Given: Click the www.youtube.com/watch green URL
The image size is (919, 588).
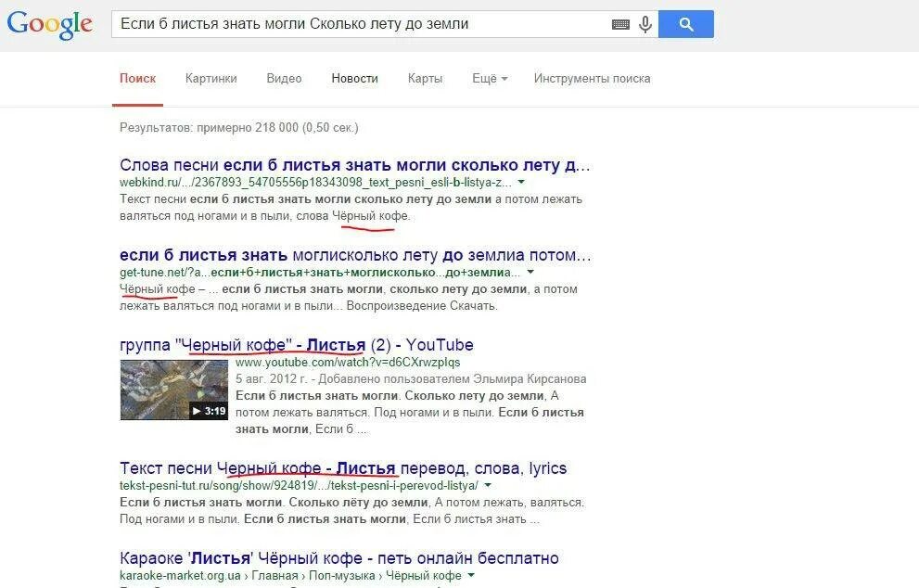Looking at the screenshot, I should tap(348, 363).
